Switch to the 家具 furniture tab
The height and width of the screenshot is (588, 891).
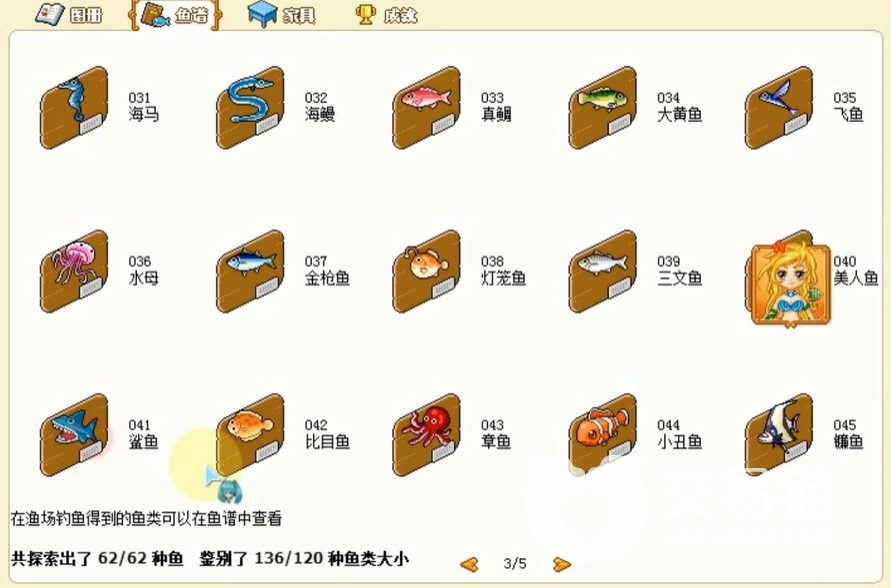(282, 15)
